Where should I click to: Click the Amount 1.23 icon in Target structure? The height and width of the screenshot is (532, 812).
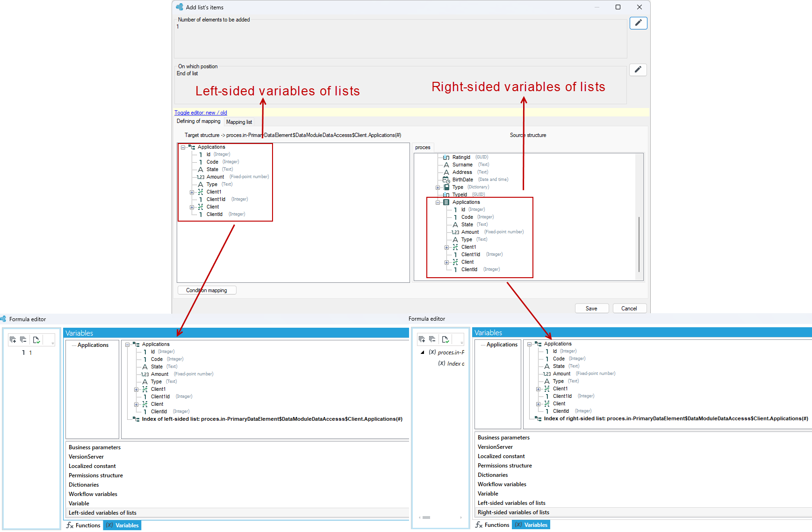coord(200,177)
